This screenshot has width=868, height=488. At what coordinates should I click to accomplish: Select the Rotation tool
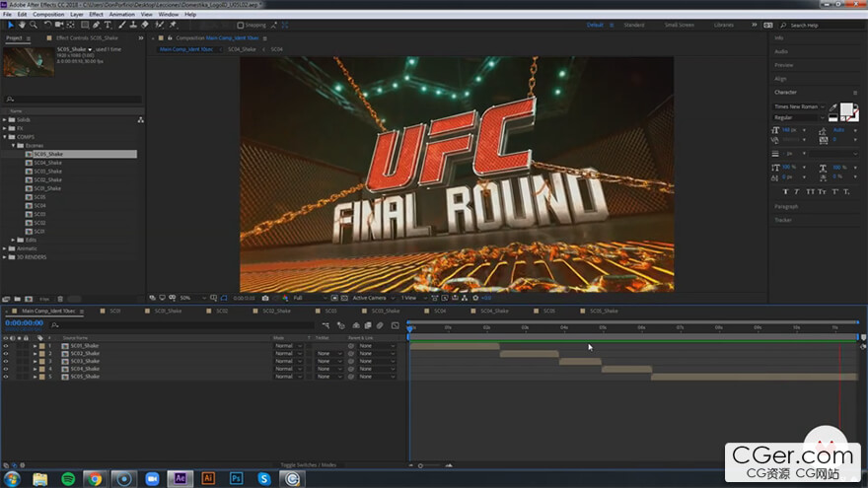click(x=47, y=25)
